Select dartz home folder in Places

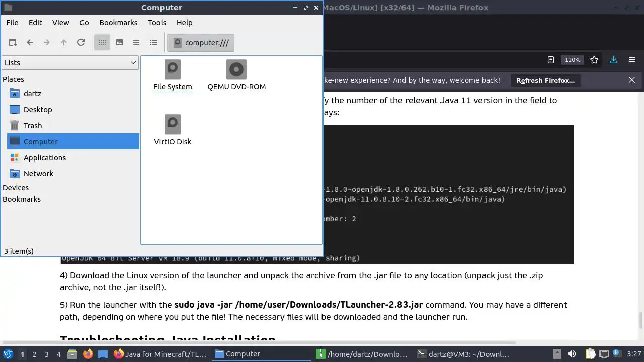(73, 93)
